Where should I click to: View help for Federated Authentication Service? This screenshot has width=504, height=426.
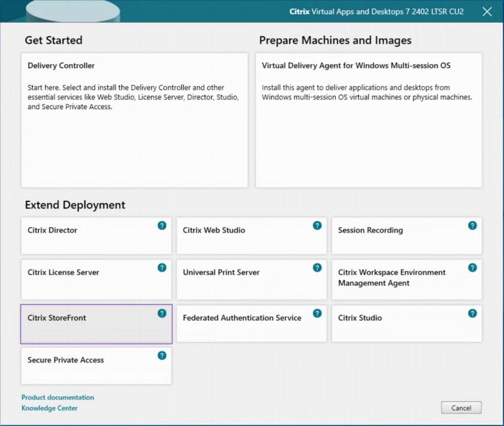(x=317, y=313)
